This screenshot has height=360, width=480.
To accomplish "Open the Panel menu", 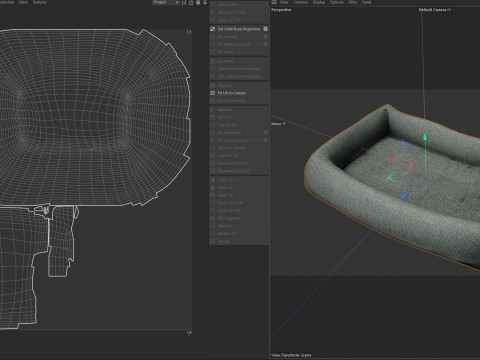I will pos(366,2).
